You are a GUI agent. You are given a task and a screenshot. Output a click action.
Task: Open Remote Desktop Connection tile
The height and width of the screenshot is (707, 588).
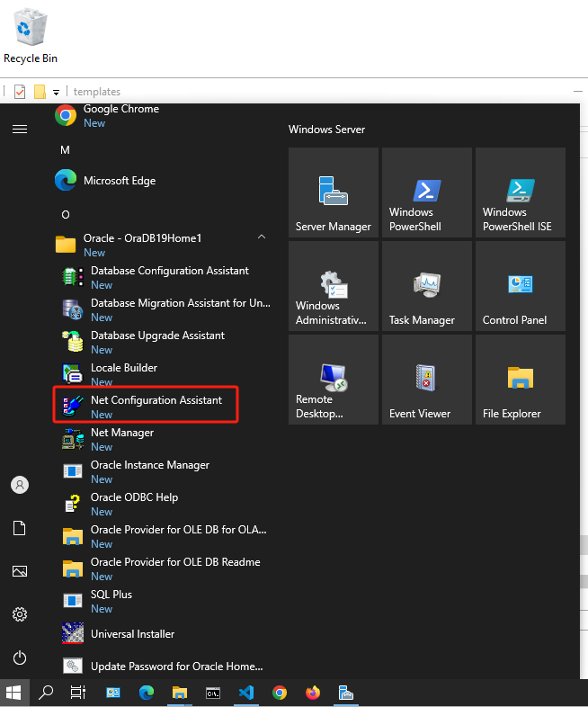point(334,380)
